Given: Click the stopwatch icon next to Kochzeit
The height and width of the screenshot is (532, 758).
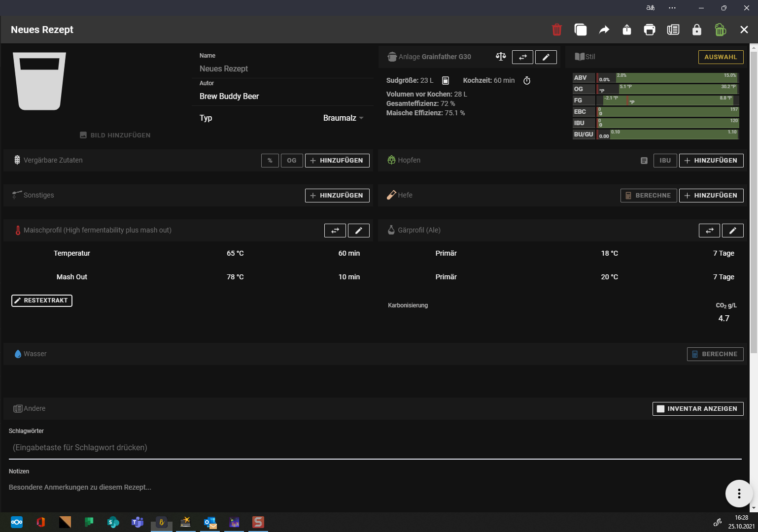Looking at the screenshot, I should [527, 80].
